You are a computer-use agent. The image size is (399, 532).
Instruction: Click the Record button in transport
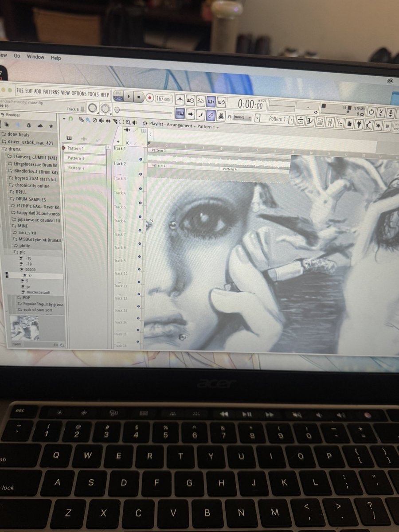click(150, 98)
